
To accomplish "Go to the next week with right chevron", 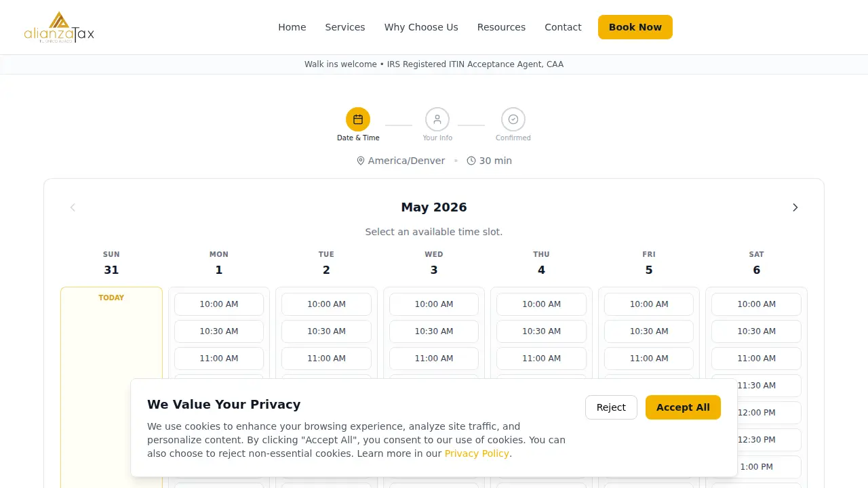I will [795, 207].
